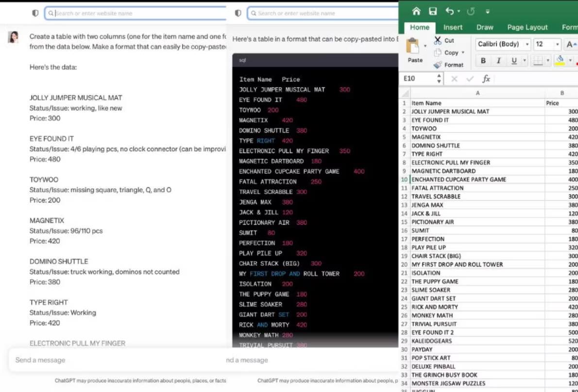Click the left browser shield icon
This screenshot has height=392, width=578.
pos(35,13)
